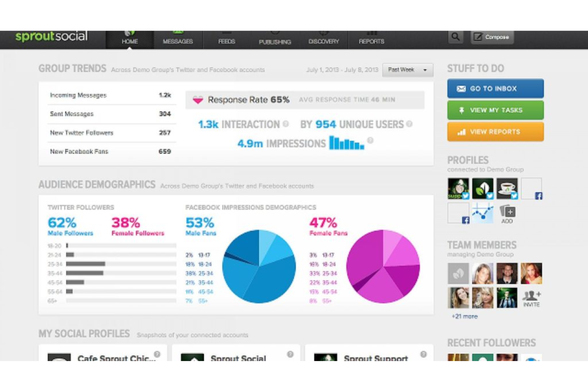Open the help icon beside Unique Users
This screenshot has height=392, width=588.
(409, 124)
